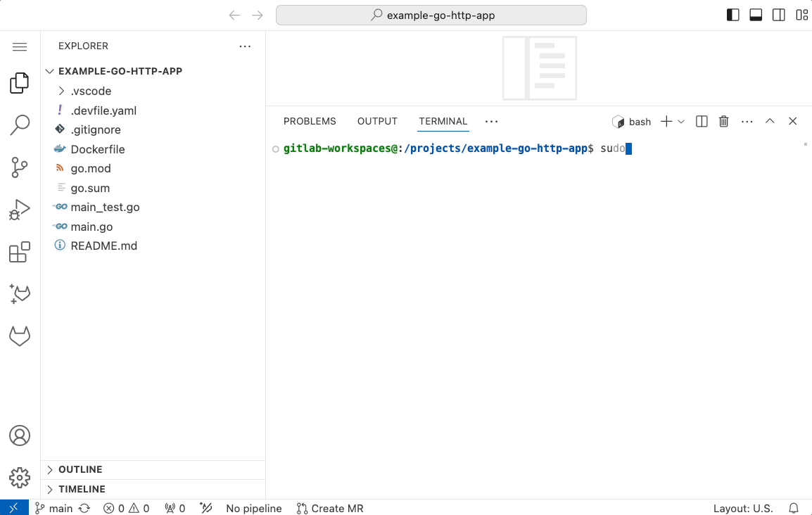Split the terminal panel

702,122
